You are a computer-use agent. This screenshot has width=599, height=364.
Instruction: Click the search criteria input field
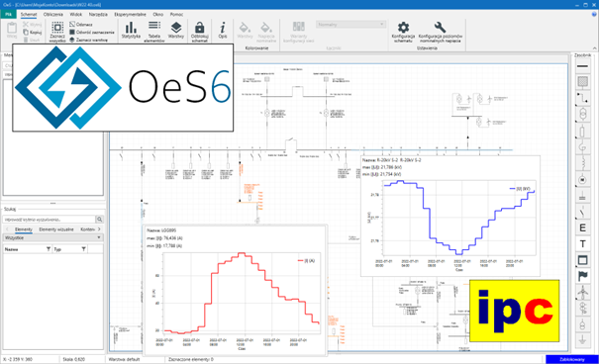click(x=49, y=220)
